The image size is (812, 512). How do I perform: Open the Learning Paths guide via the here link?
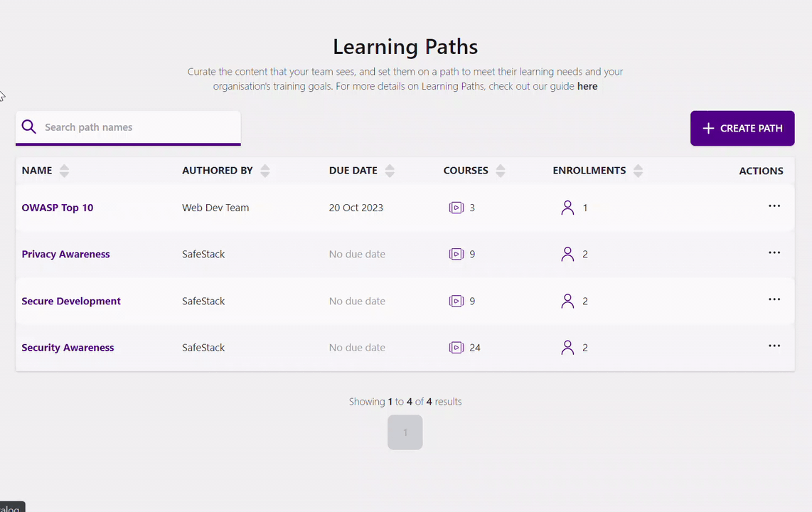click(587, 86)
